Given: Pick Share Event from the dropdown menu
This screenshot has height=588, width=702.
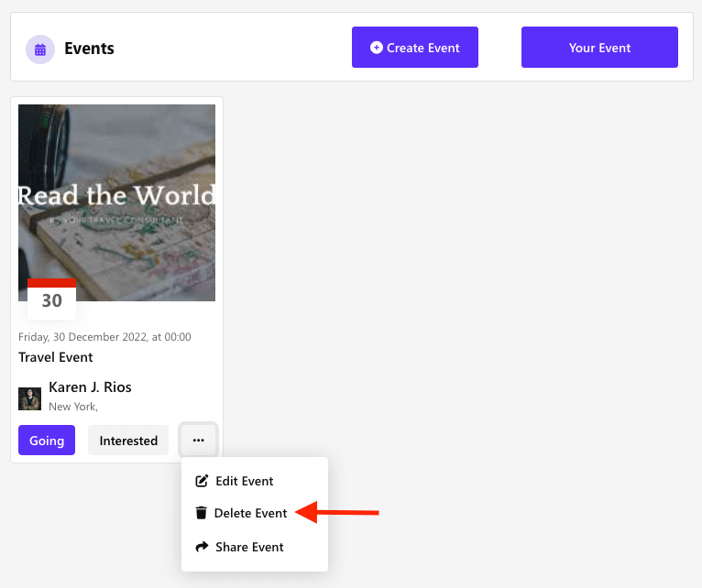Looking at the screenshot, I should [249, 547].
